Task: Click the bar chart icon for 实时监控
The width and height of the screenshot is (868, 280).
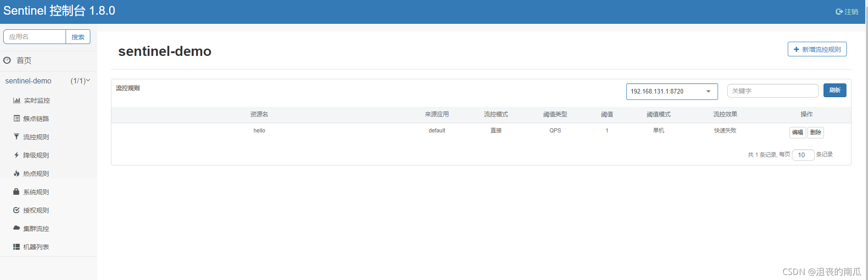Action: point(17,100)
